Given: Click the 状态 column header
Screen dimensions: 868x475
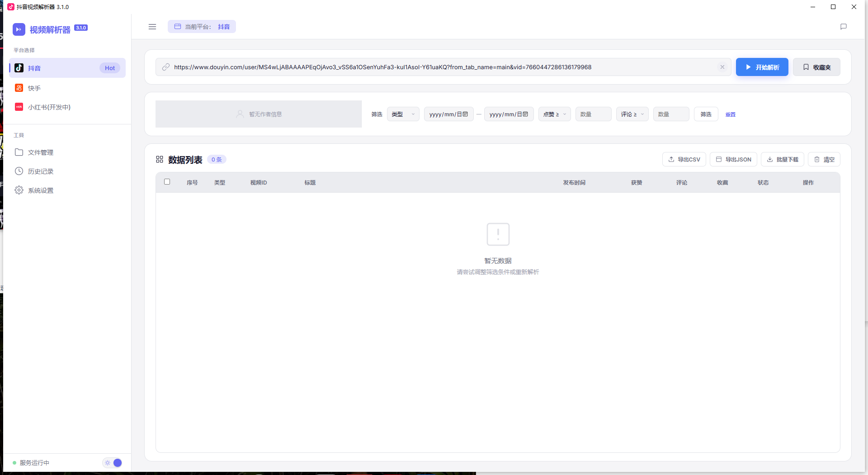Looking at the screenshot, I should pyautogui.click(x=763, y=182).
